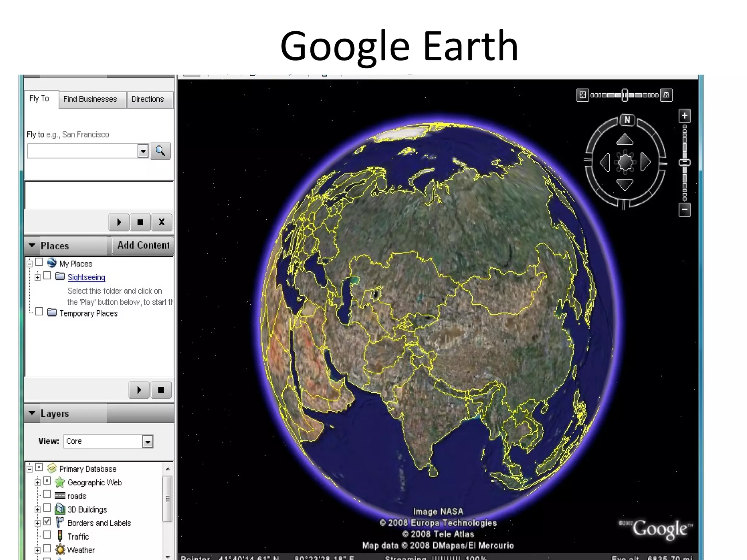Click the Weather sun icon
Screen dimensions: 747x560
[x=60, y=549]
